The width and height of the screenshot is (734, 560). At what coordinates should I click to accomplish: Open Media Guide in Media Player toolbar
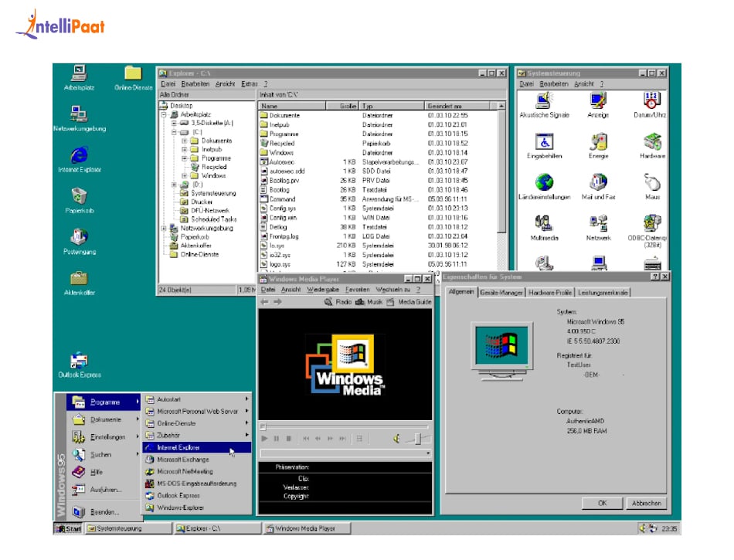(409, 302)
